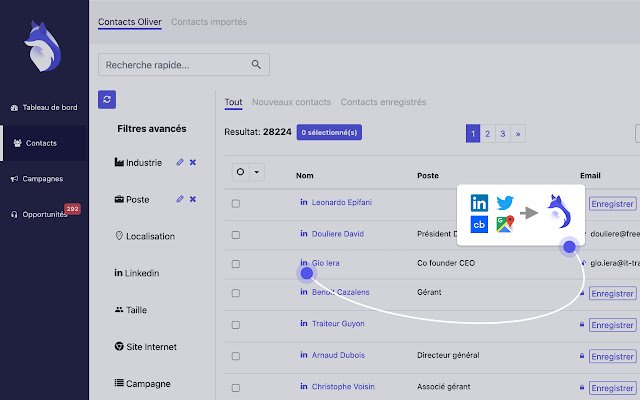Select the Tout tab
Screen dimensions: 640x400
coord(233,102)
